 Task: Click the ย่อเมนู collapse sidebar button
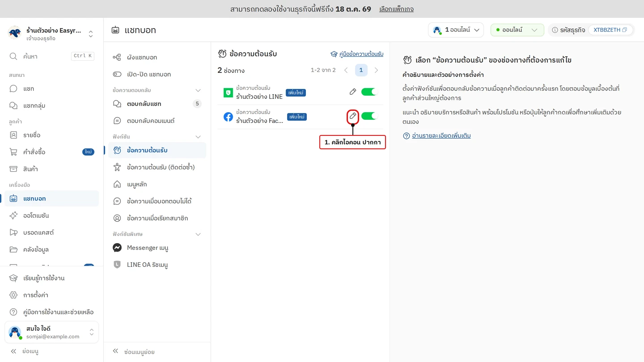click(x=25, y=351)
